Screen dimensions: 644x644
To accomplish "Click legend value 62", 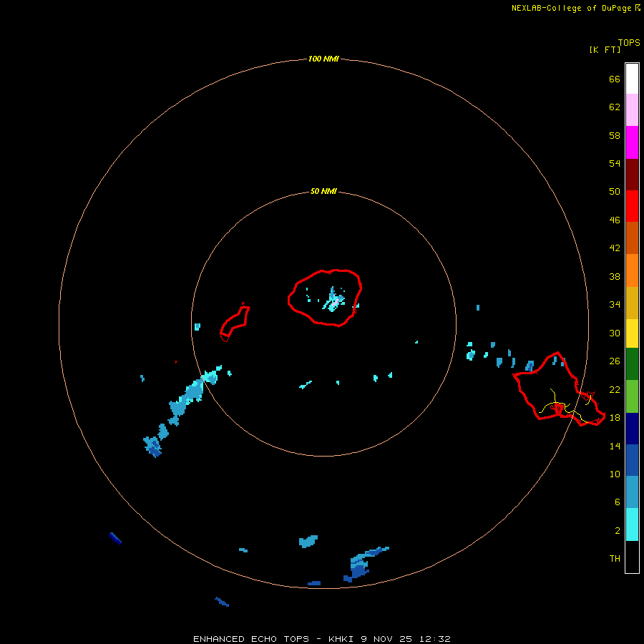I will [615, 107].
